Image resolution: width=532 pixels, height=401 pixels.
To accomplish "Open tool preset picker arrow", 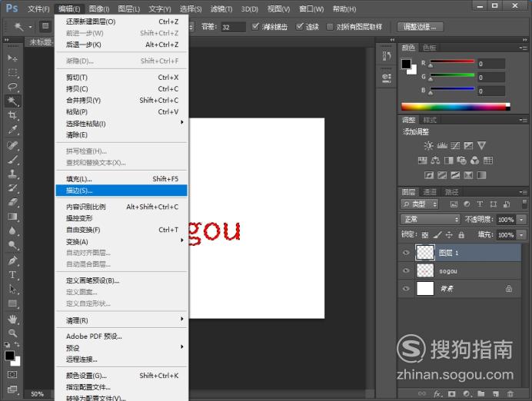I will pos(31,27).
